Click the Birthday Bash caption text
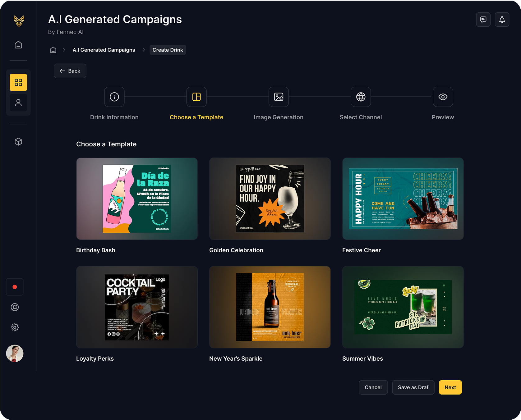Screen dimensions: 521x420 click(96, 250)
